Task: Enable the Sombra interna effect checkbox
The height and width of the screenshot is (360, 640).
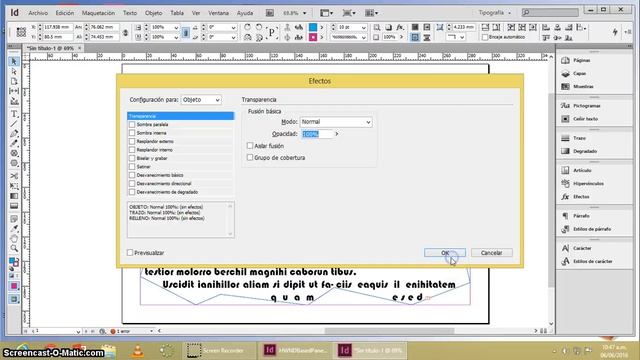Action: (x=132, y=133)
